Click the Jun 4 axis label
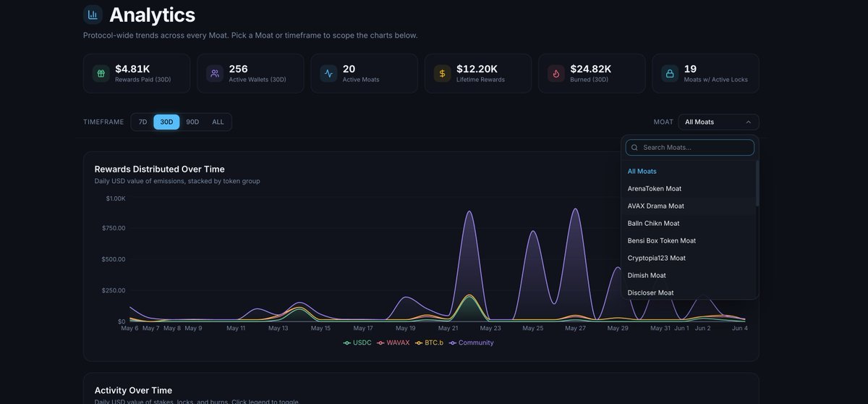Viewport: 868px width, 404px height. pyautogui.click(x=739, y=328)
